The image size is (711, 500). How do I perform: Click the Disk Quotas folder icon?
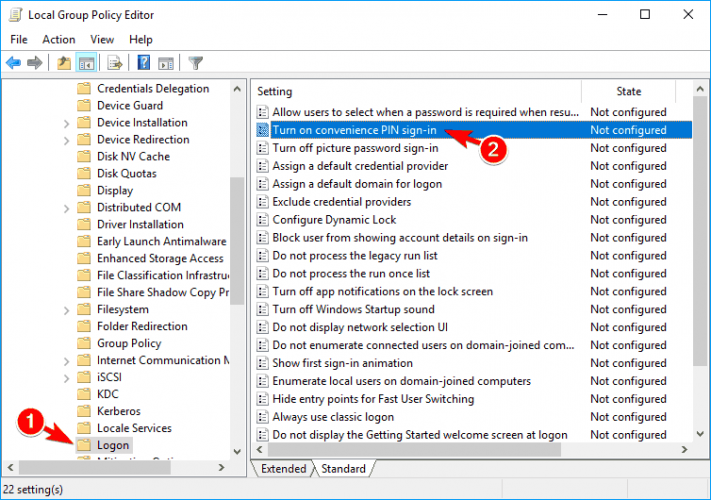pyautogui.click(x=84, y=173)
